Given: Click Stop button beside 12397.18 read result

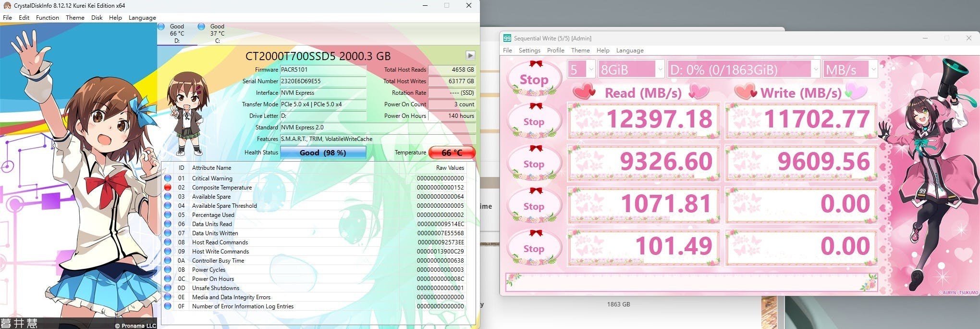Looking at the screenshot, I should [x=534, y=121].
